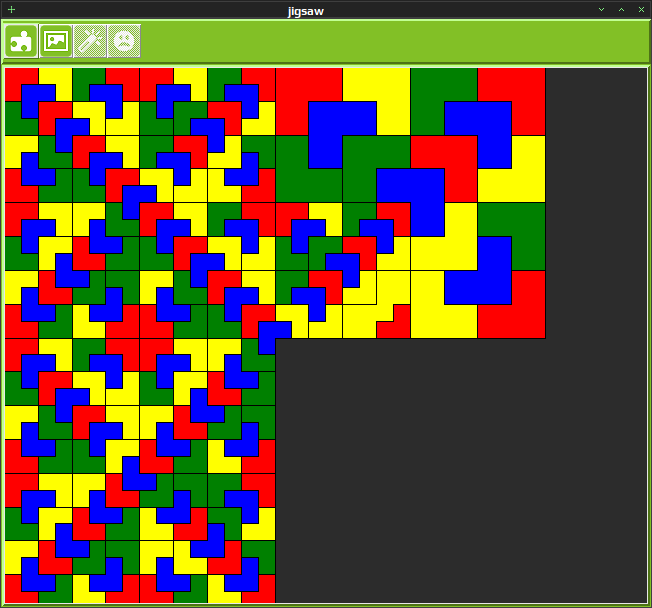Maximize the jigsaw window
Viewport: 652px width, 608px height.
coord(621,10)
